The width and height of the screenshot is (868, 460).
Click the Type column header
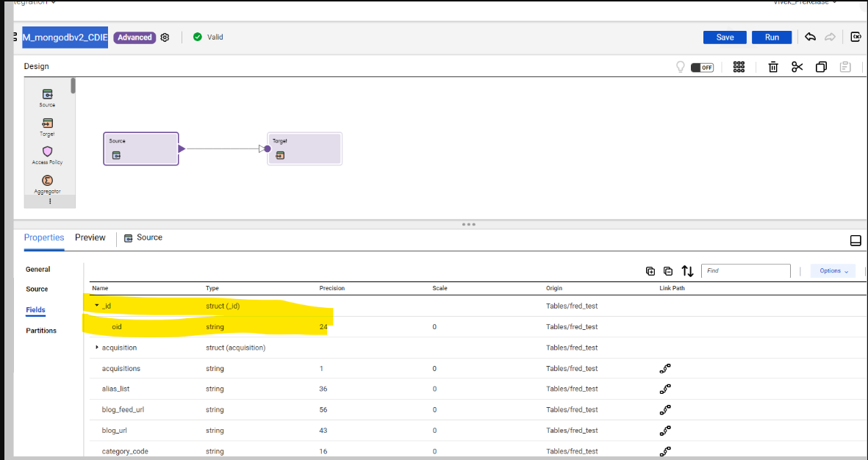click(212, 288)
